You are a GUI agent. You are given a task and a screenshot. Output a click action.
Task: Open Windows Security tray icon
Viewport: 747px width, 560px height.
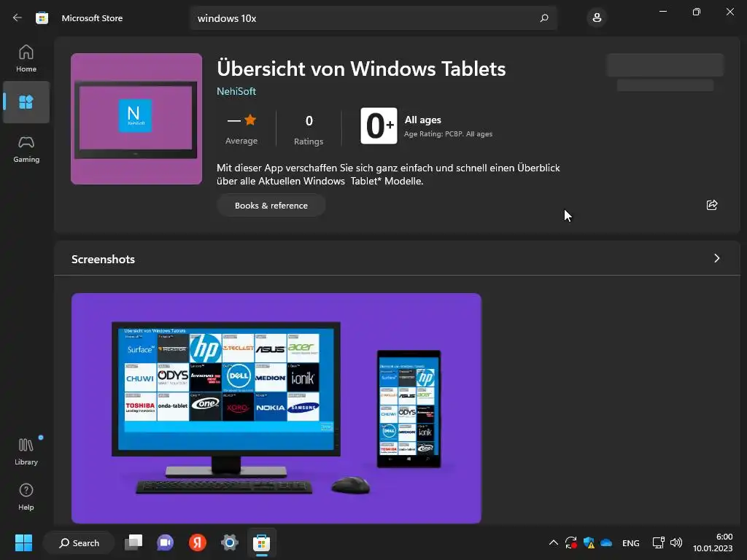589,542
